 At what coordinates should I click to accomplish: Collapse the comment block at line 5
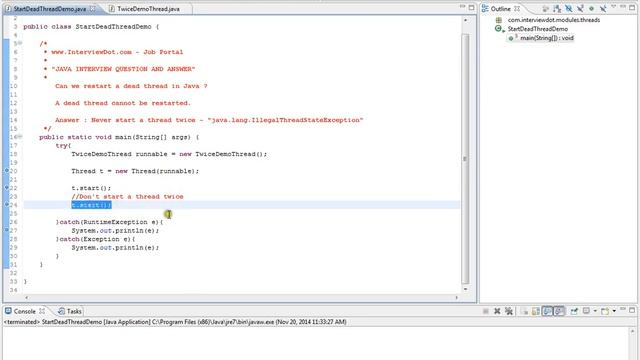20,43
